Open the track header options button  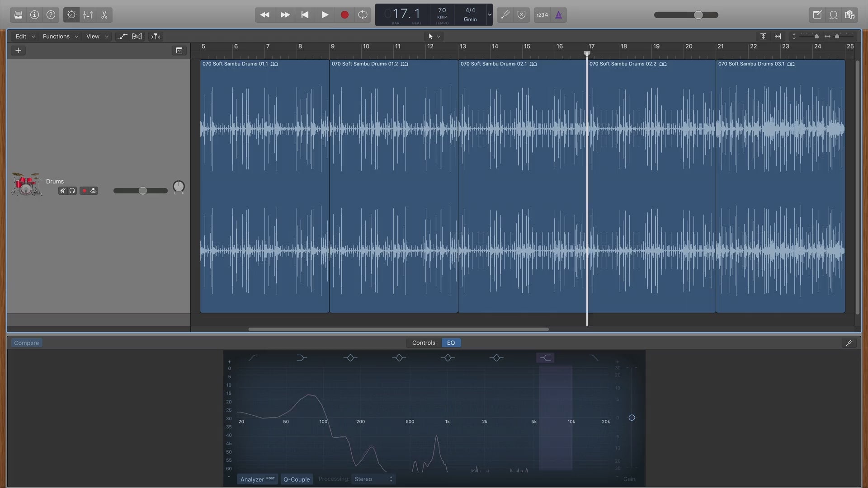(179, 50)
